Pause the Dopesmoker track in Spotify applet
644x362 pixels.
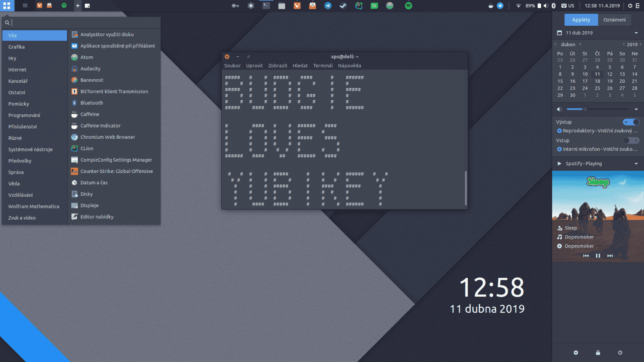pos(598,255)
